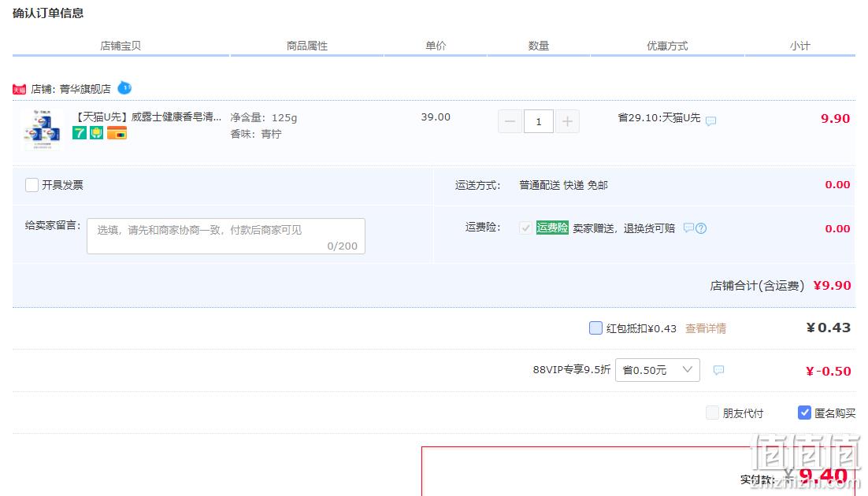Click the VIP discount amount ¥-0.50

pyautogui.click(x=829, y=371)
